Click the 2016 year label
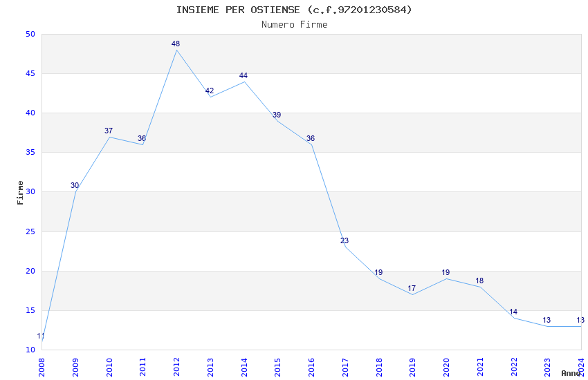Image resolution: width=588 pixels, height=380 pixels. click(311, 367)
